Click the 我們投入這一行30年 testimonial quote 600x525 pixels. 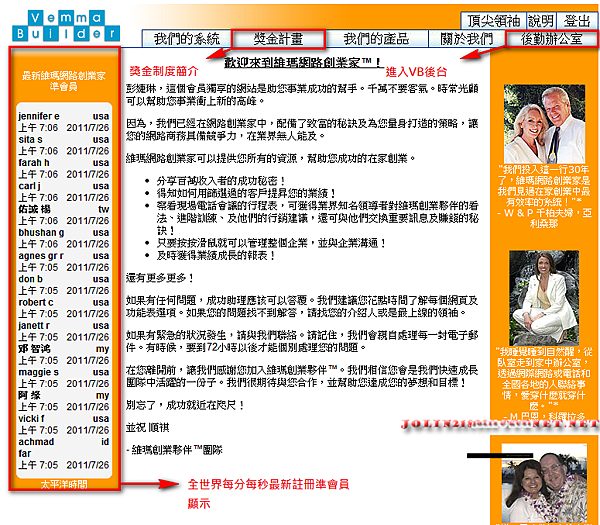(544, 196)
